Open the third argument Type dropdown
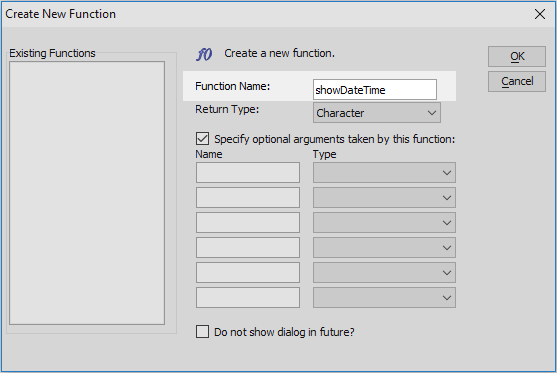Image resolution: width=557 pixels, height=373 pixels. [x=384, y=222]
